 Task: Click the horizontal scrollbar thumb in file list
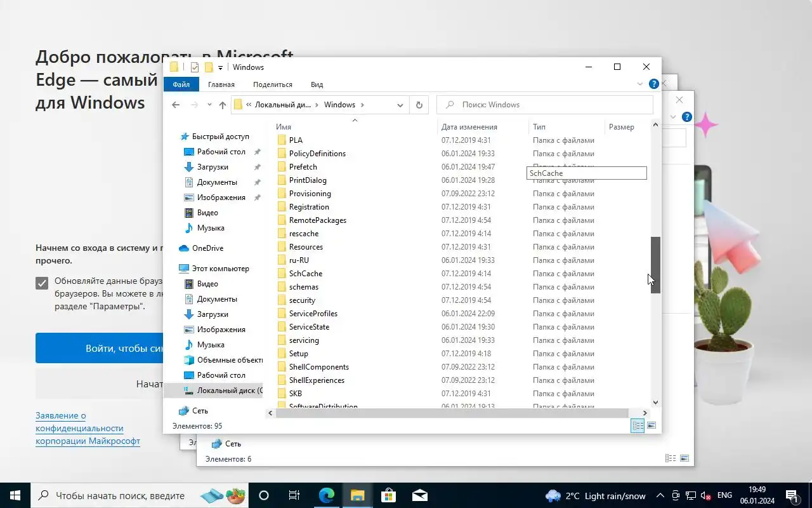click(452, 413)
